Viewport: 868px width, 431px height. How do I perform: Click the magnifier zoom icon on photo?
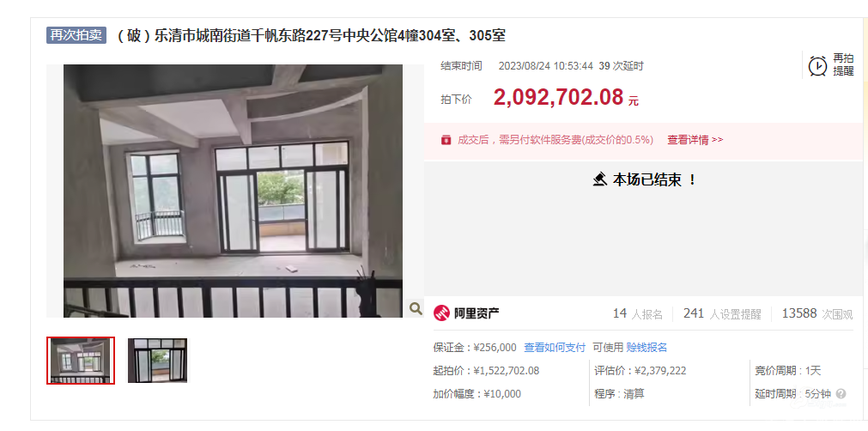click(416, 308)
